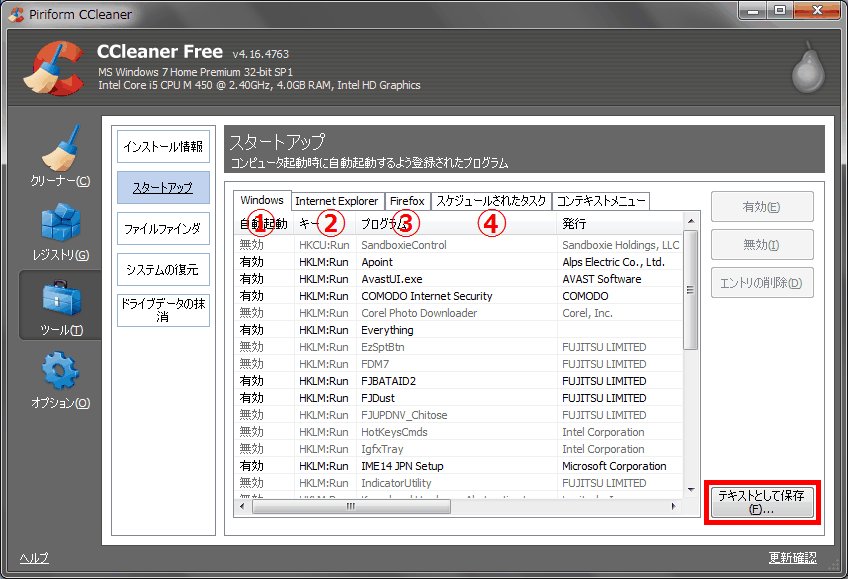The height and width of the screenshot is (579, 848).
Task: Select the Corel Photo Downloader entry
Action: click(x=459, y=313)
